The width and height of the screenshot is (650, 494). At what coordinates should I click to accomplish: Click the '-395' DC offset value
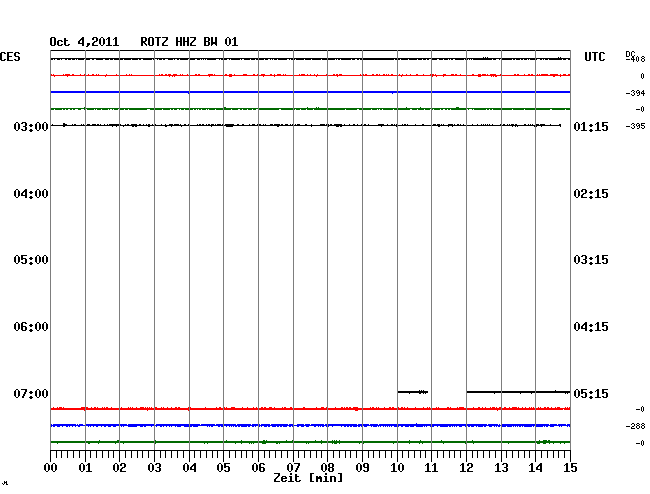coord(635,126)
